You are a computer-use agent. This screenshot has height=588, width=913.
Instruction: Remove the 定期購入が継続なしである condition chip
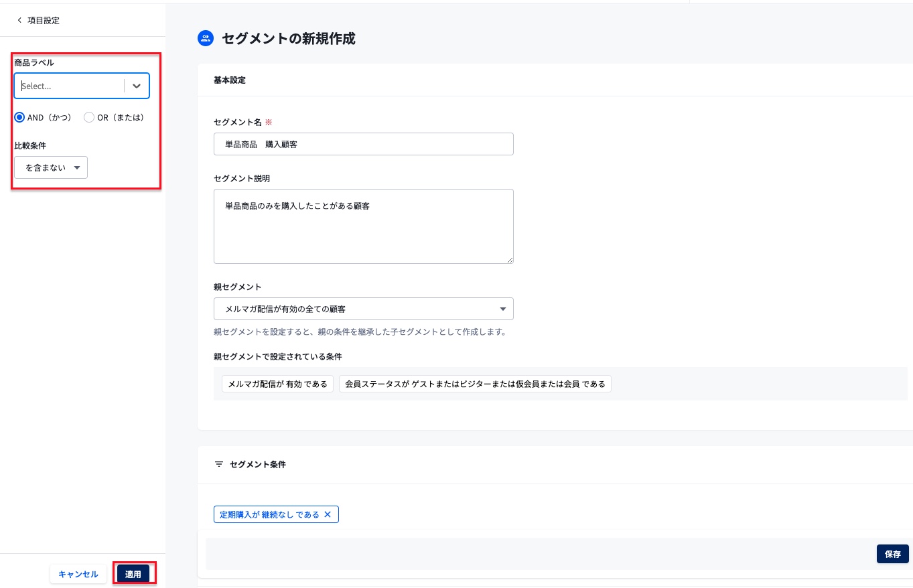328,514
